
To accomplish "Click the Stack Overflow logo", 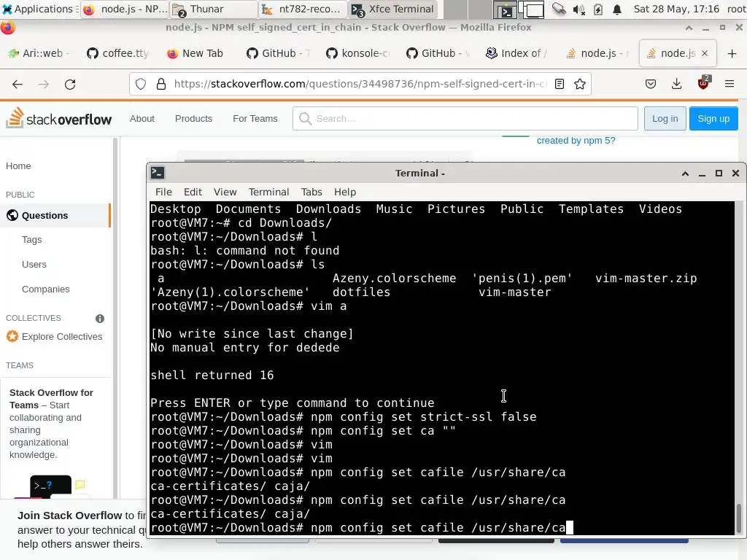I will (x=59, y=118).
